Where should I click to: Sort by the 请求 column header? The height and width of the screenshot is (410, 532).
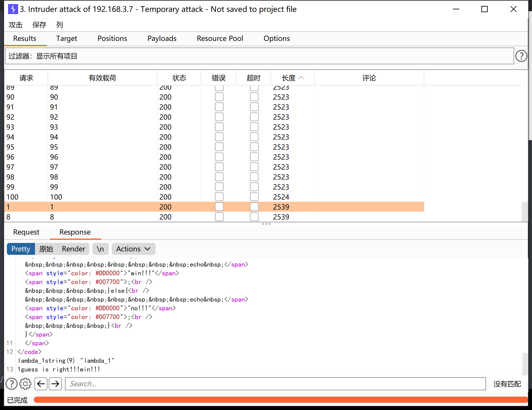click(x=26, y=78)
